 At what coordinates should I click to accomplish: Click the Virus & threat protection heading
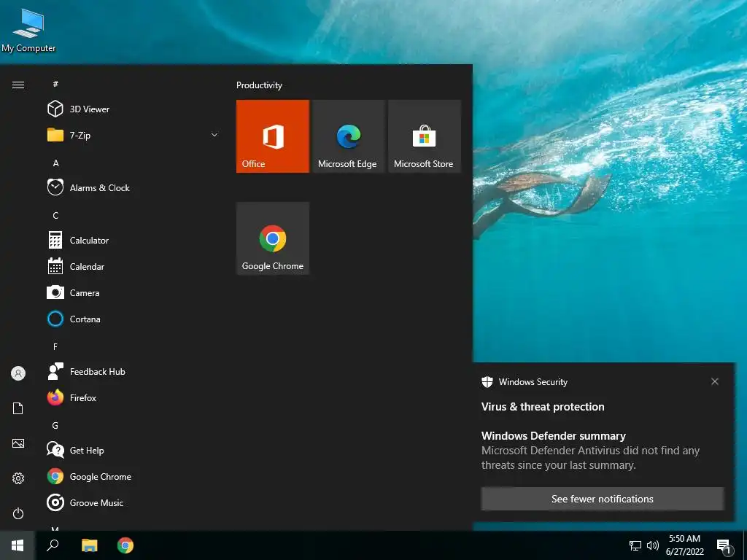pos(543,407)
